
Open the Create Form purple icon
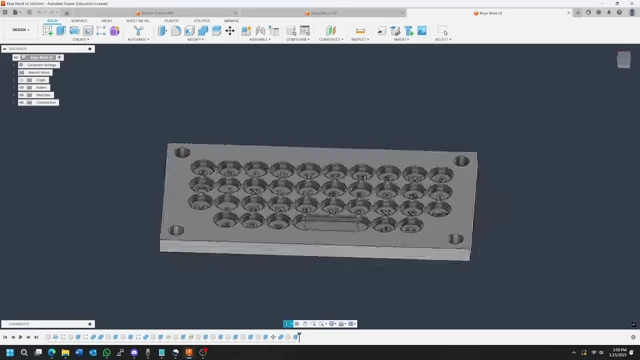coord(115,31)
